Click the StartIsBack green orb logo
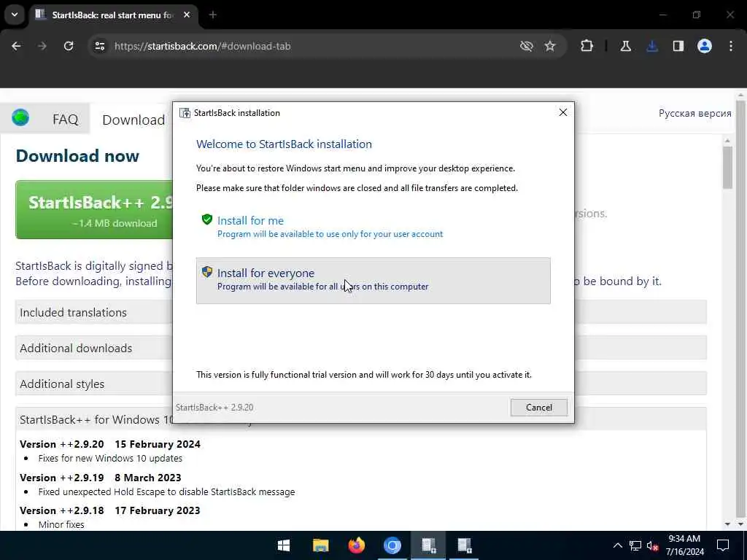This screenshot has height=560, width=747. 20,117
